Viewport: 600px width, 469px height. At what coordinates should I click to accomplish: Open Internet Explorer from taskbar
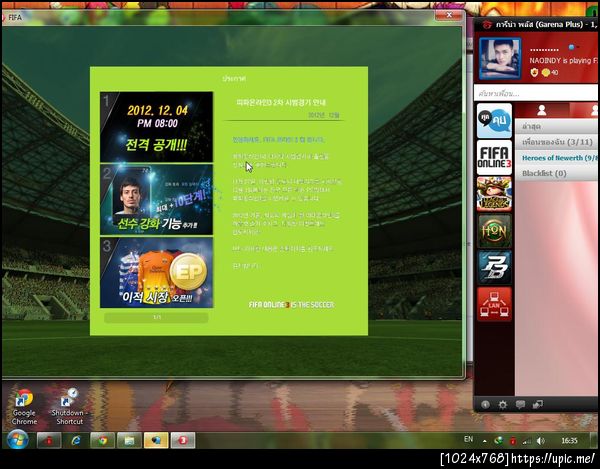76,440
